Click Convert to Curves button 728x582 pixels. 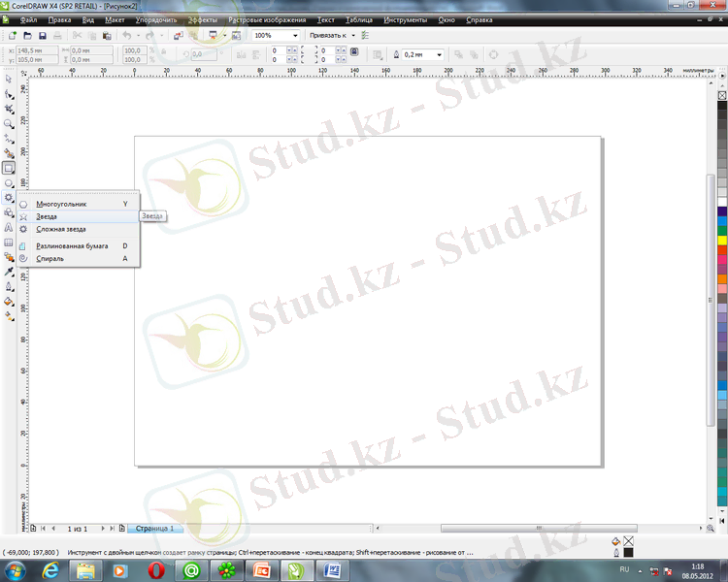click(493, 54)
